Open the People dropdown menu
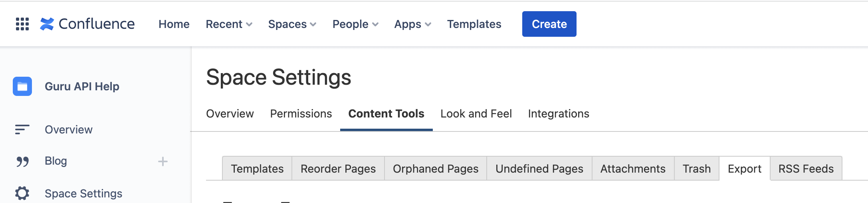Viewport: 868px width, 203px height. point(355,24)
